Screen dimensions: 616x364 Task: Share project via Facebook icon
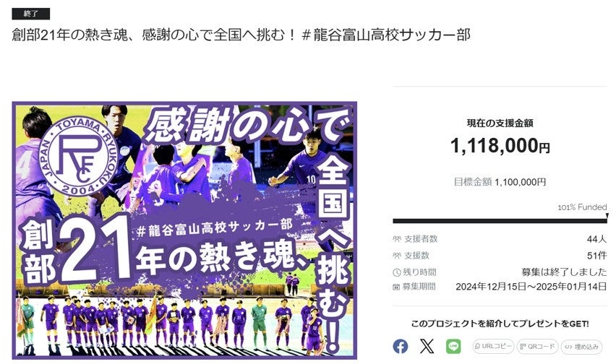tap(401, 347)
